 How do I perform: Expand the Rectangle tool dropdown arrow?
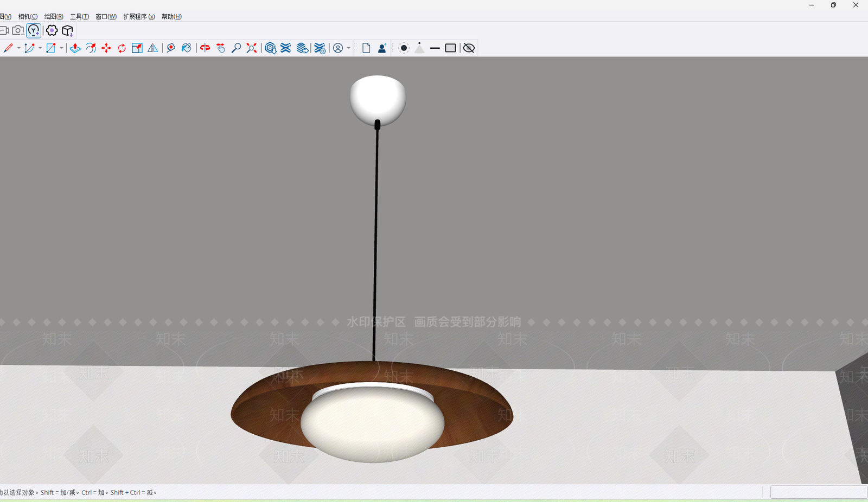pyautogui.click(x=61, y=48)
